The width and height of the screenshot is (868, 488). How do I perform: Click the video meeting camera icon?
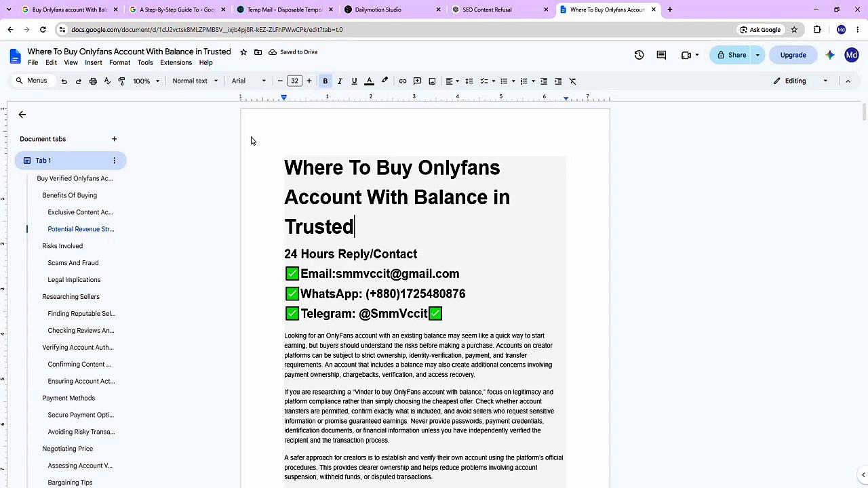686,55
